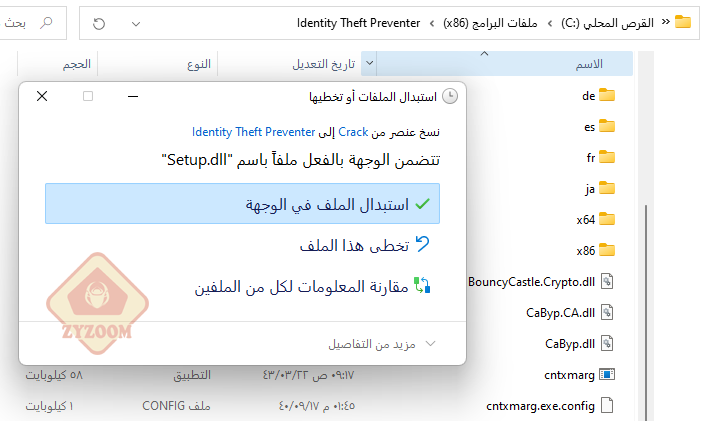Select the fr folder icon
This screenshot has width=708, height=421.
click(607, 157)
